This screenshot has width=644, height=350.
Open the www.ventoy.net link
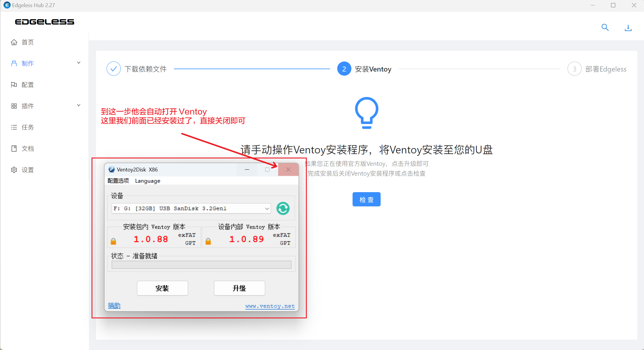(270, 306)
